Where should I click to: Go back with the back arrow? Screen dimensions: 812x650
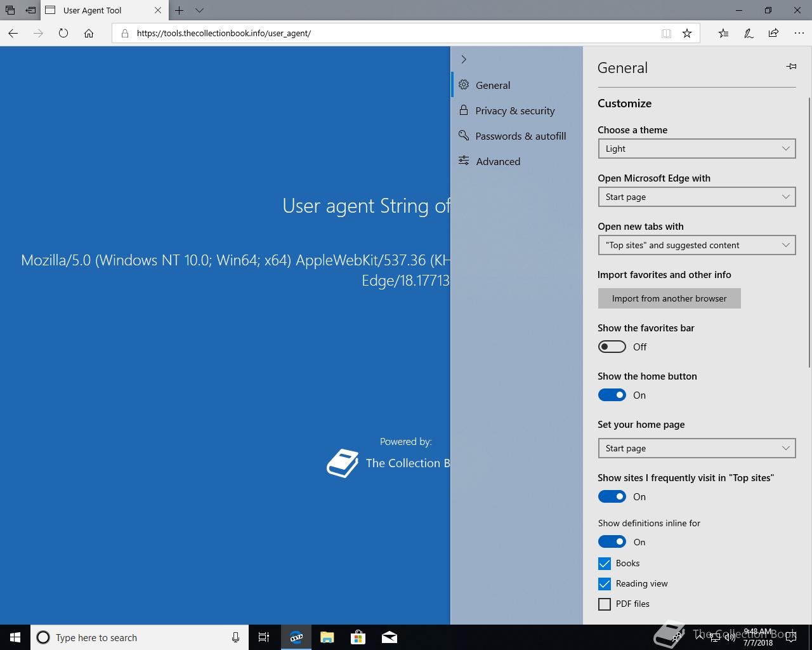[x=13, y=33]
